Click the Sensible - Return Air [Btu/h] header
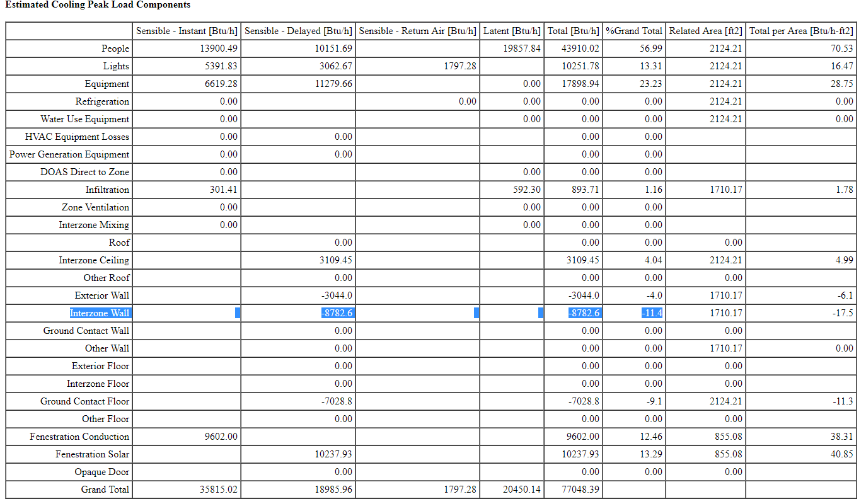This screenshot has width=866, height=504. [x=418, y=31]
